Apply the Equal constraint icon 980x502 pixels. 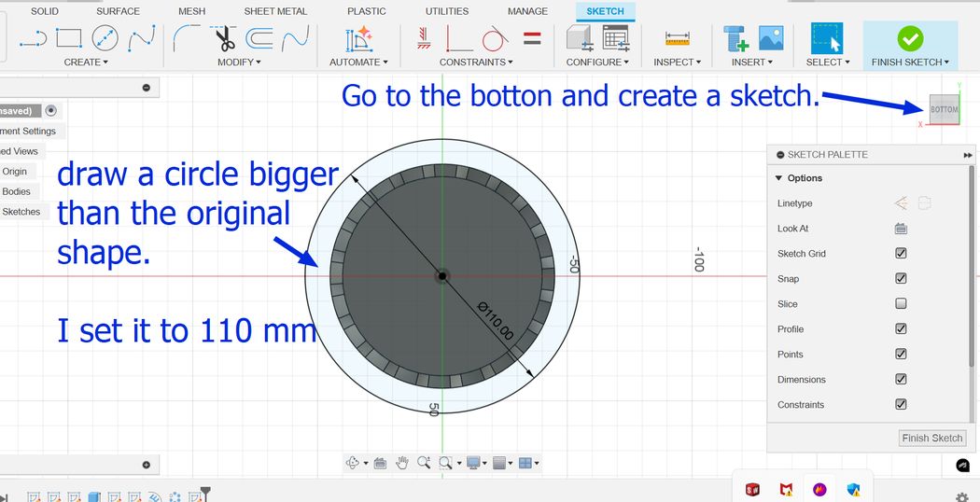(532, 38)
